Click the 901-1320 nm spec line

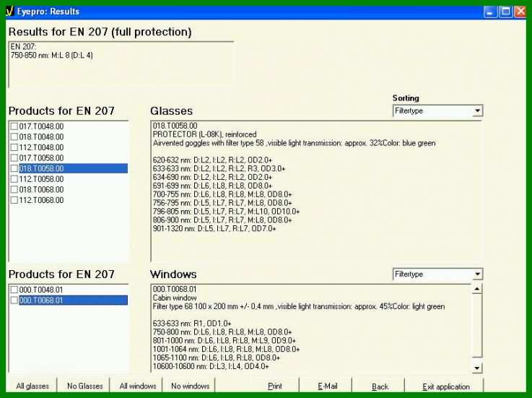point(214,228)
